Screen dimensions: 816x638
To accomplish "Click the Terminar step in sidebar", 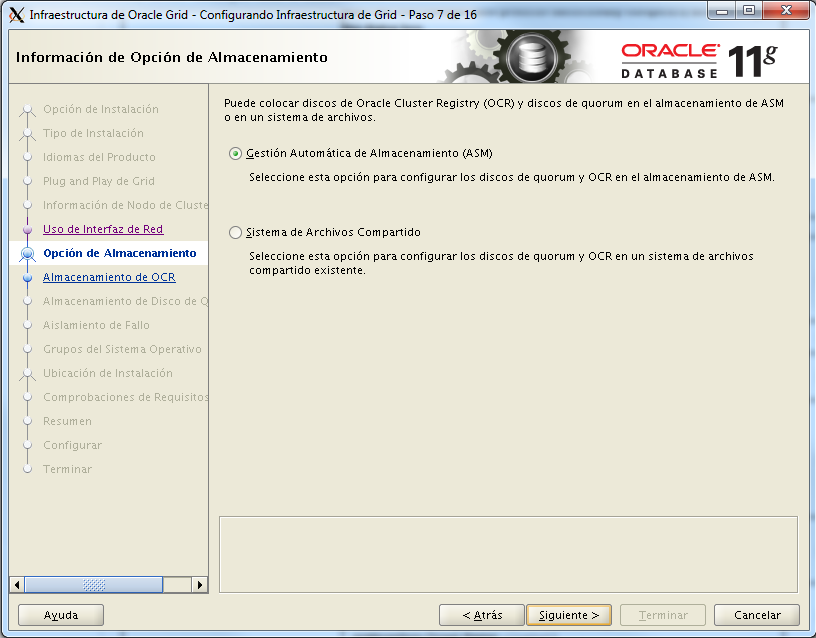I will coord(67,469).
